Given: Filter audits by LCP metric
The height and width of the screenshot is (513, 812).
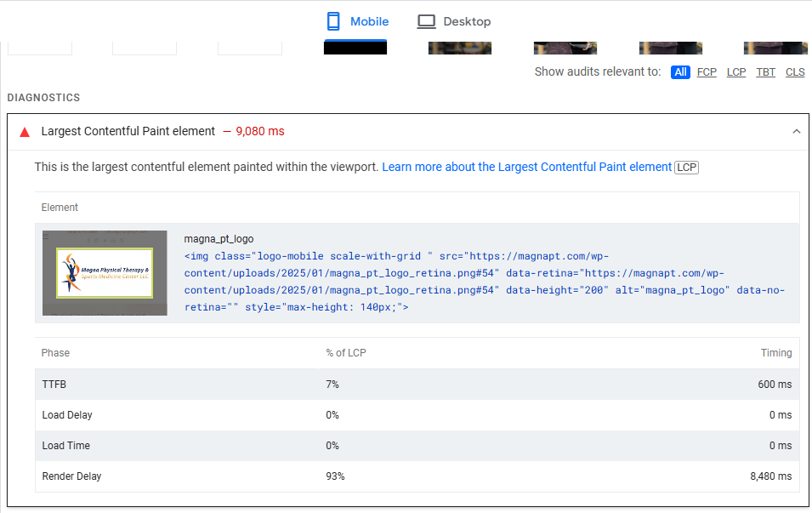Looking at the screenshot, I should tap(736, 72).
